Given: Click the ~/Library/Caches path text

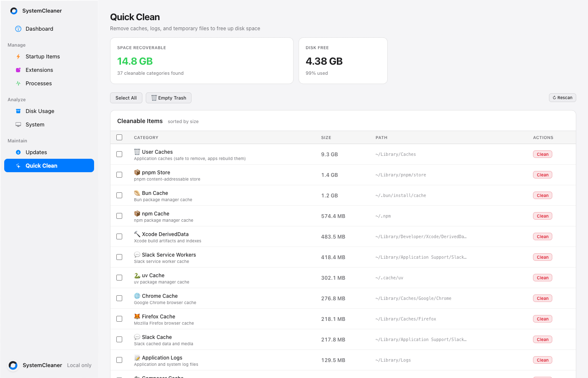Looking at the screenshot, I should point(396,155).
